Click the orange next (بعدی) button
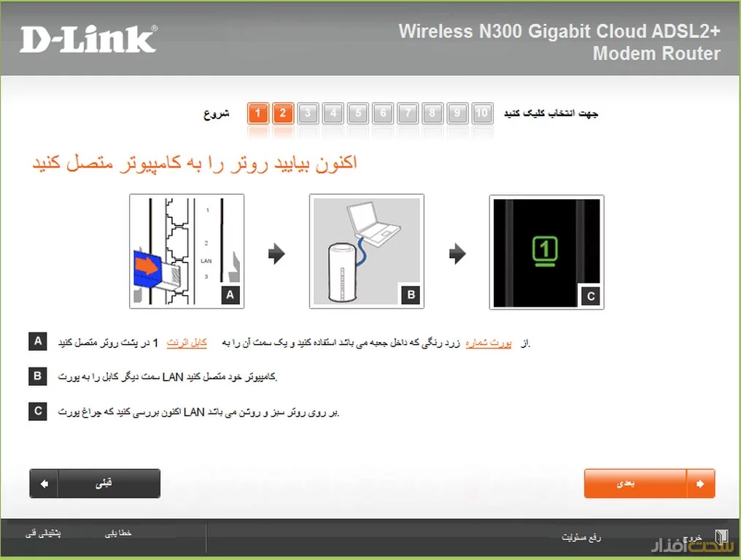Image resolution: width=741 pixels, height=560 pixels. click(649, 483)
